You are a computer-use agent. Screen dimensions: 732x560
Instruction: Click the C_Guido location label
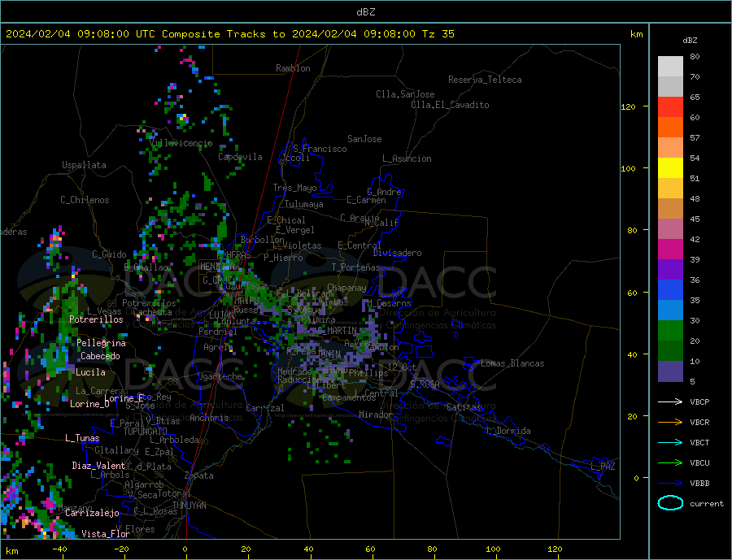pyautogui.click(x=109, y=254)
